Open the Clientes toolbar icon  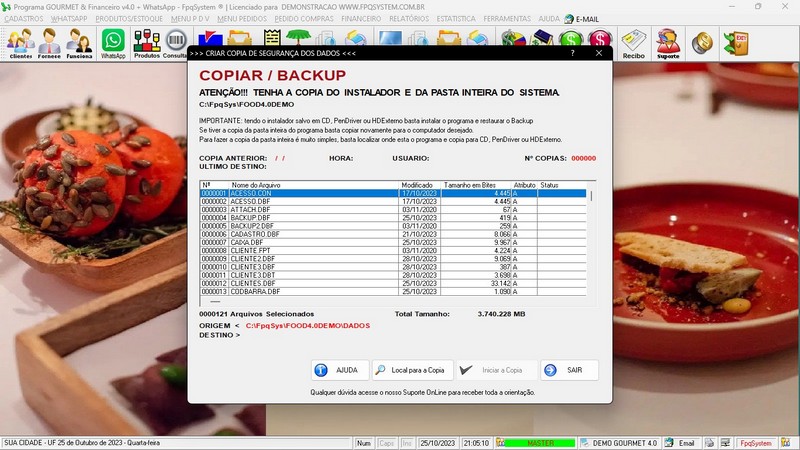pyautogui.click(x=21, y=43)
